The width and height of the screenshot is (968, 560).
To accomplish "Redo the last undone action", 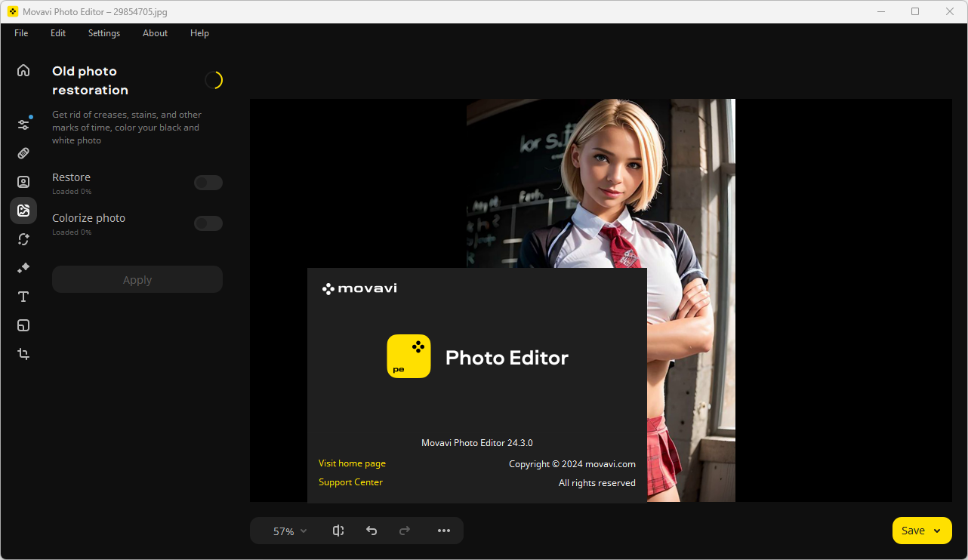I will pyautogui.click(x=405, y=531).
